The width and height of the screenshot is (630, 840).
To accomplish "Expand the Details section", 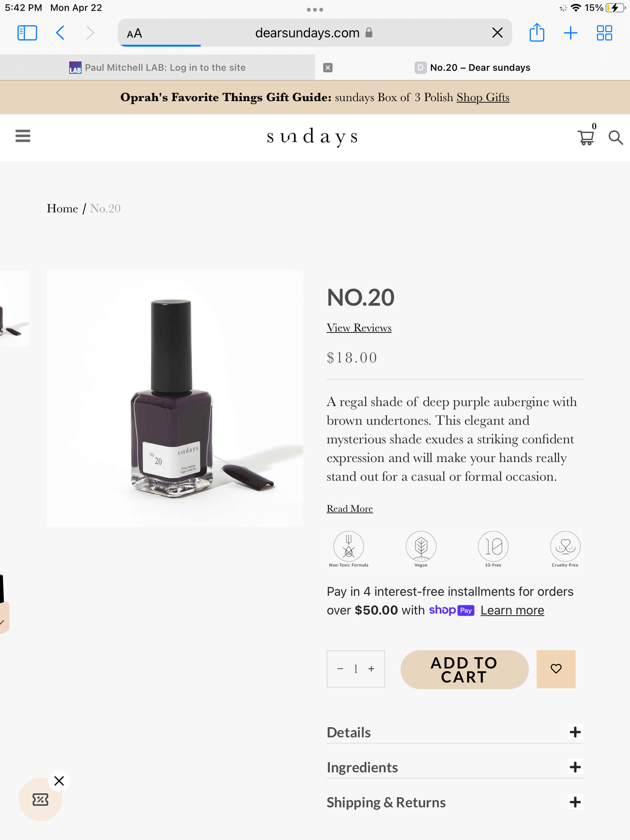I will (x=575, y=732).
